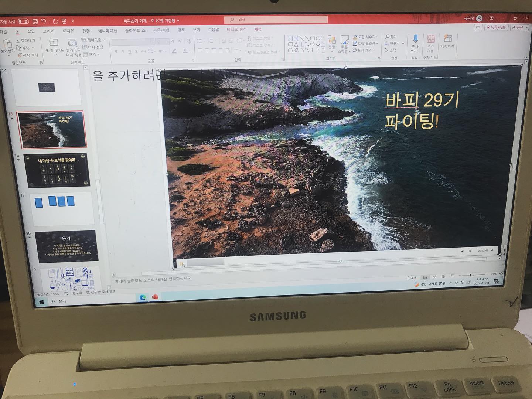Click the 한국어 language indicator

coord(77,293)
